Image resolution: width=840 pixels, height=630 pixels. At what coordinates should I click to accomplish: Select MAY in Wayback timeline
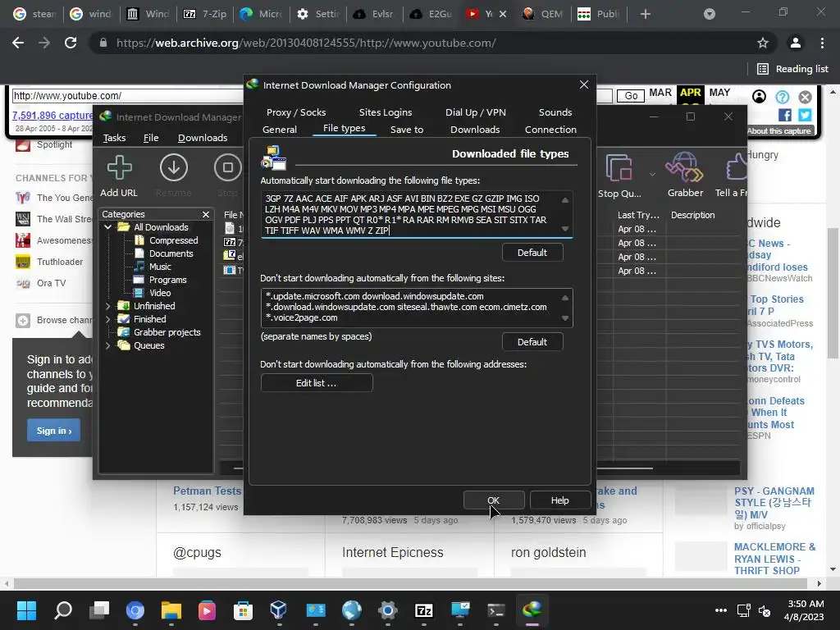pyautogui.click(x=719, y=93)
